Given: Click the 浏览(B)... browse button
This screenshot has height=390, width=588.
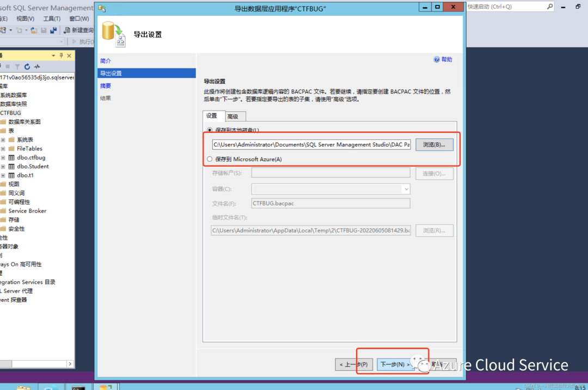Looking at the screenshot, I should coord(434,144).
